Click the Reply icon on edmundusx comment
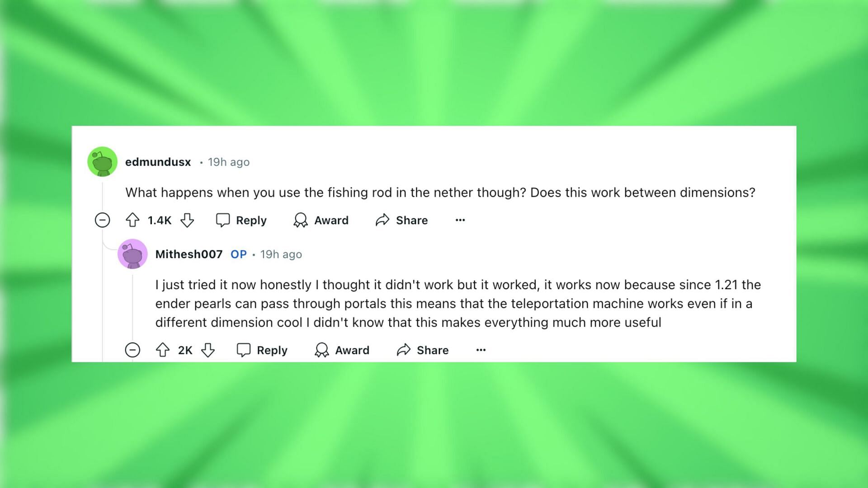 [x=223, y=220]
